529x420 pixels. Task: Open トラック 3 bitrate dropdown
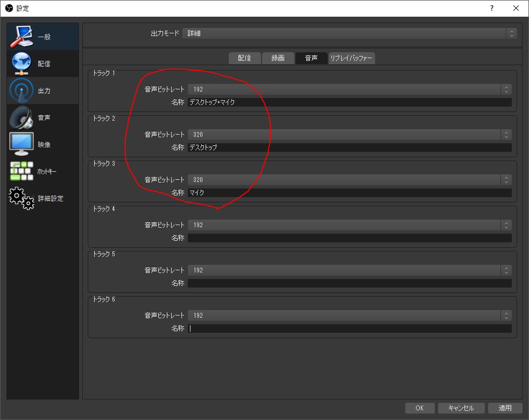(349, 180)
